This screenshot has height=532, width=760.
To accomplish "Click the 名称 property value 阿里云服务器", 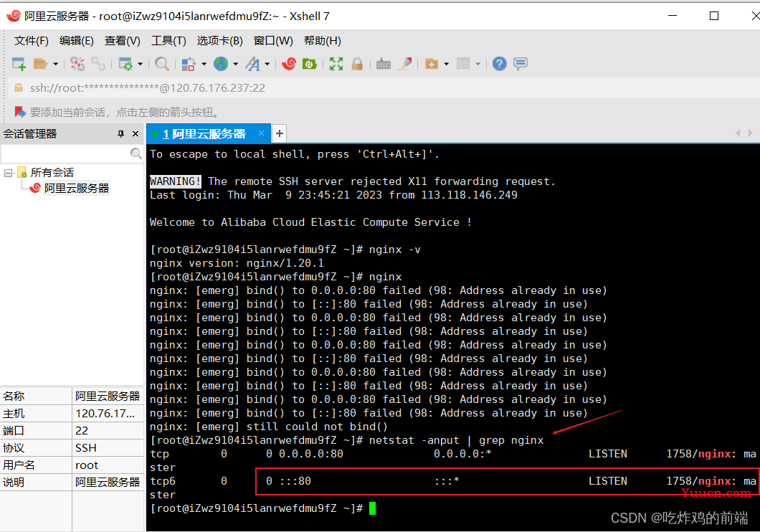I will click(108, 396).
